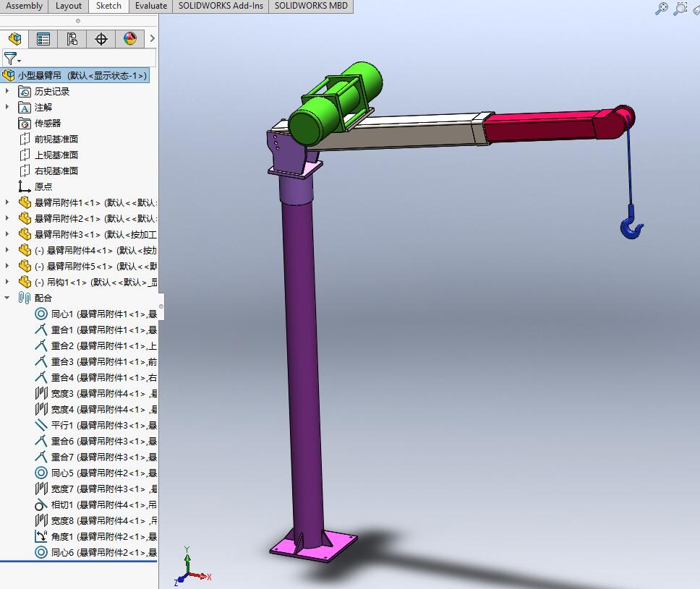The height and width of the screenshot is (589, 700).
Task: Expand the 悬臂吊附件2<1> component
Action: (x=7, y=218)
